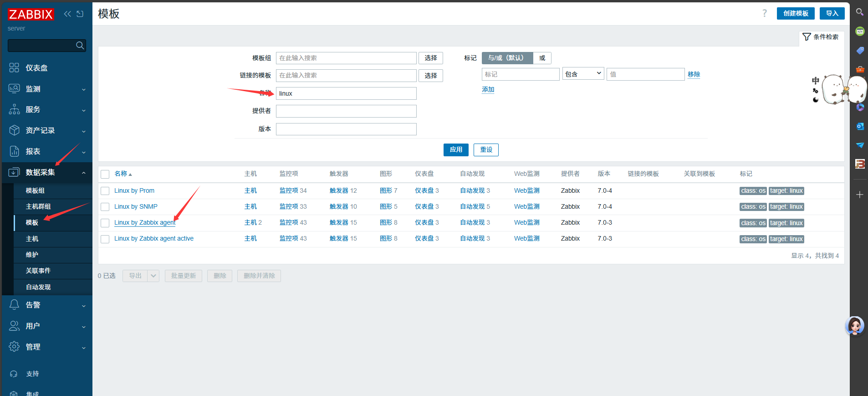Click the Telegram paper plane sidebar icon
Image resolution: width=868 pixels, height=396 pixels.
pos(860,145)
